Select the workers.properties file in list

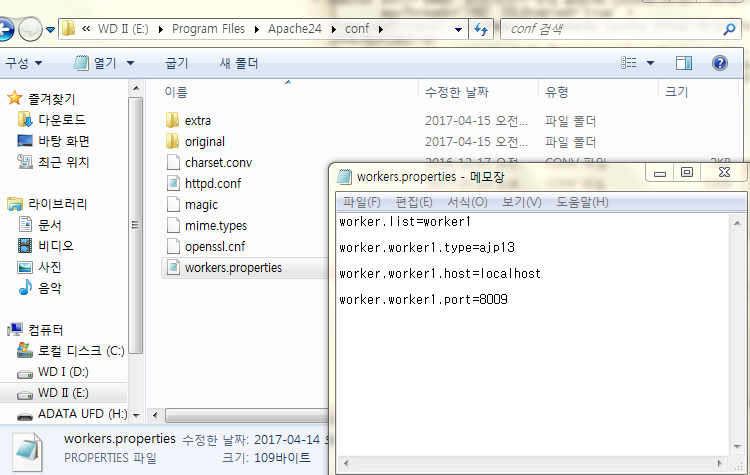pyautogui.click(x=233, y=267)
